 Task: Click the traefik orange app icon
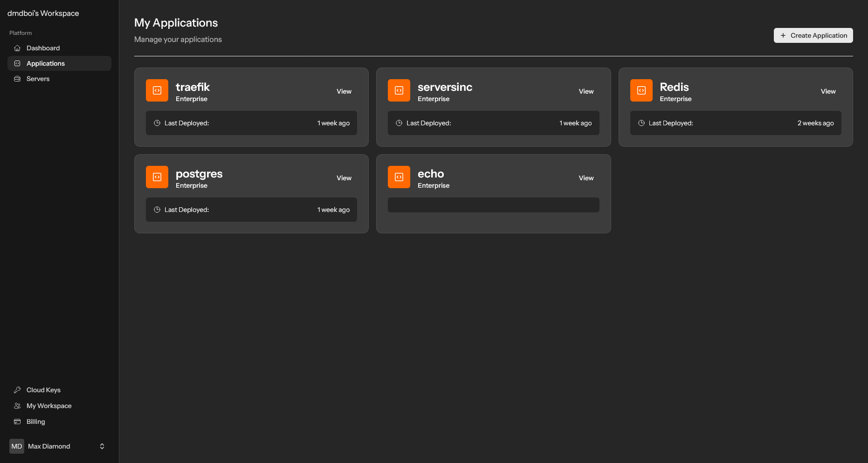(157, 90)
